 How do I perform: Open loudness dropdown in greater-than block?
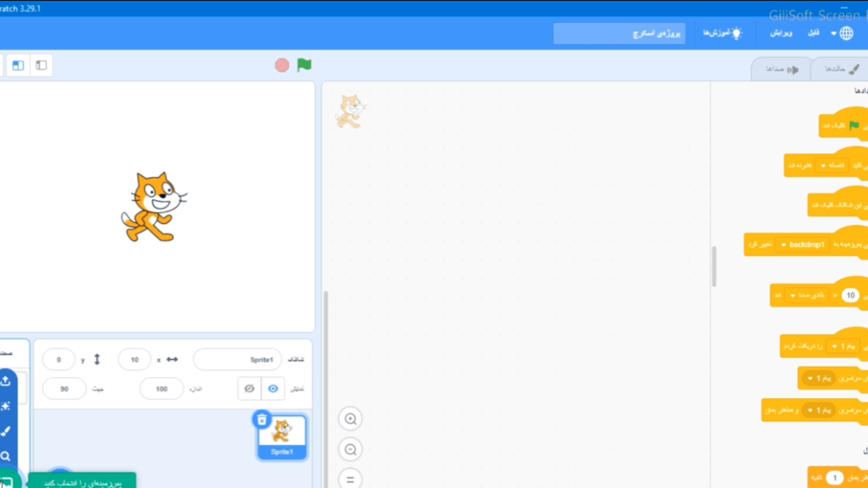[807, 295]
